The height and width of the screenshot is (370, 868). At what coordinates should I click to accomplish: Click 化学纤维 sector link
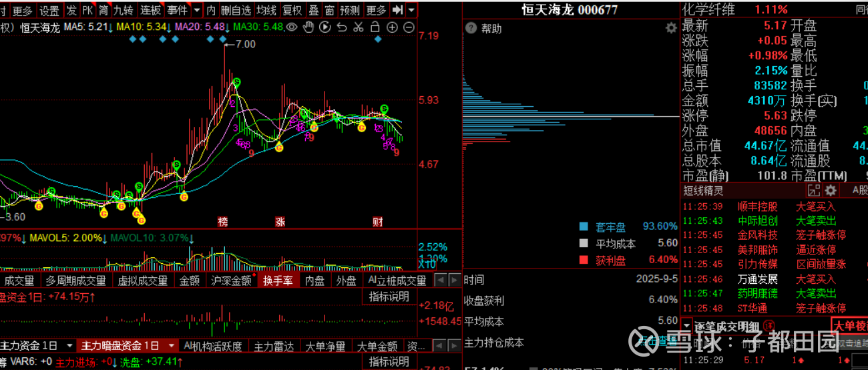(708, 9)
